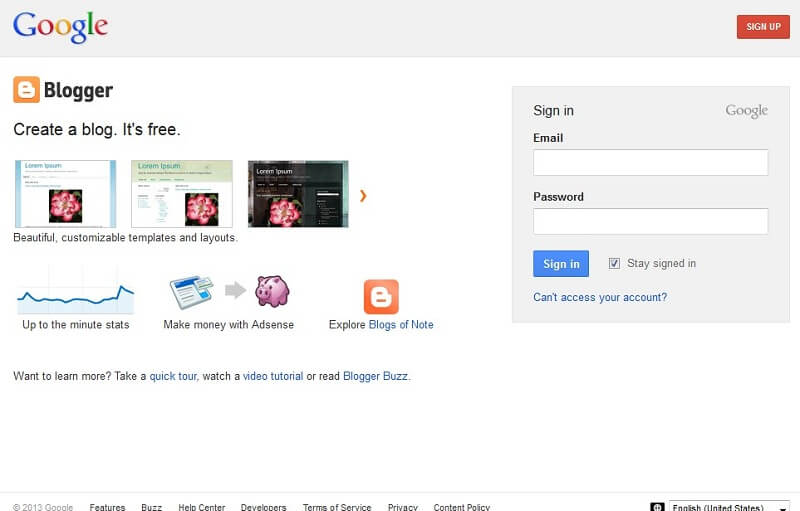Click the red SIGN UP button
This screenshot has height=511, width=800.
click(763, 27)
